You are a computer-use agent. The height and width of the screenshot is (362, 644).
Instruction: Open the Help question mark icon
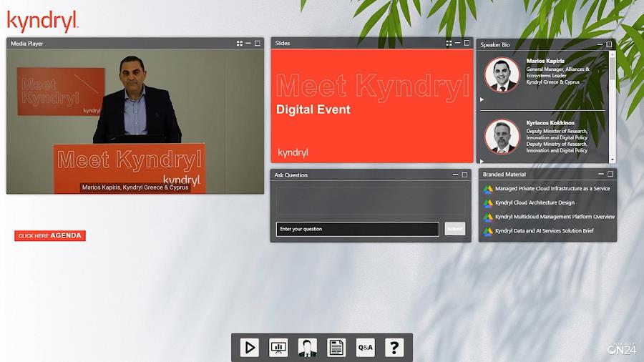[394, 348]
